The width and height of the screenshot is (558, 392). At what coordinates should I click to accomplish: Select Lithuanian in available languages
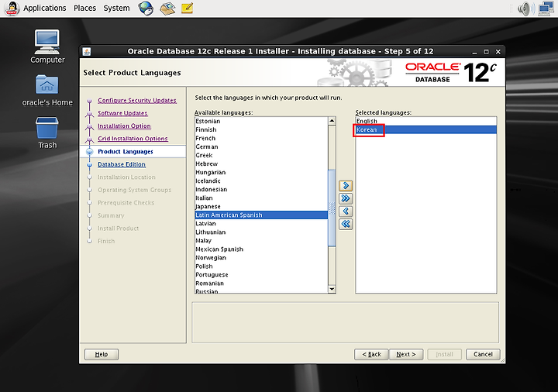(x=261, y=232)
